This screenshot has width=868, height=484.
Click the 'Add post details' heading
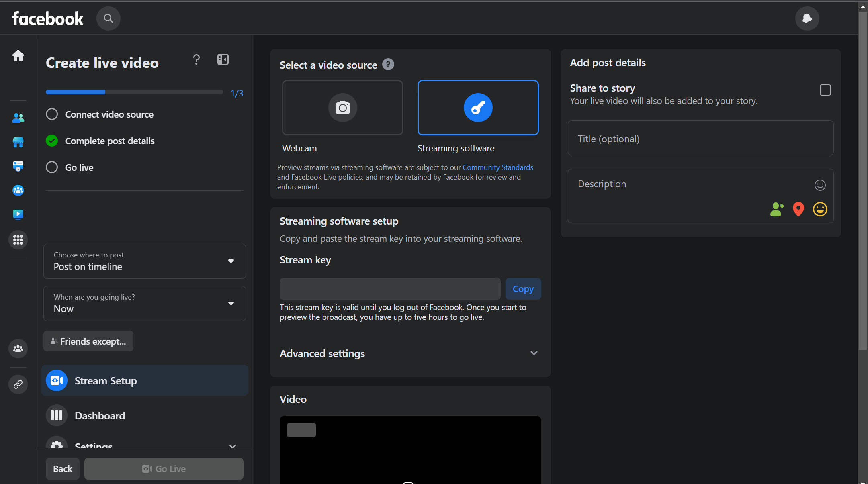608,63
